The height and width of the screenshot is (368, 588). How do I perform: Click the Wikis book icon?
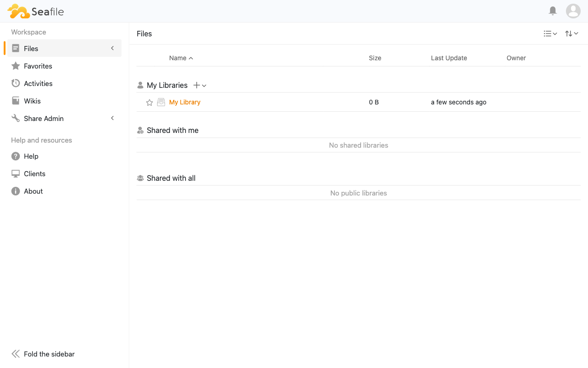[16, 101]
